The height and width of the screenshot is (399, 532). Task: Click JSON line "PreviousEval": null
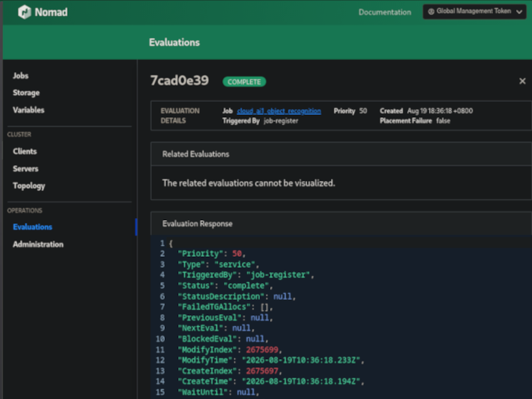[x=225, y=318]
